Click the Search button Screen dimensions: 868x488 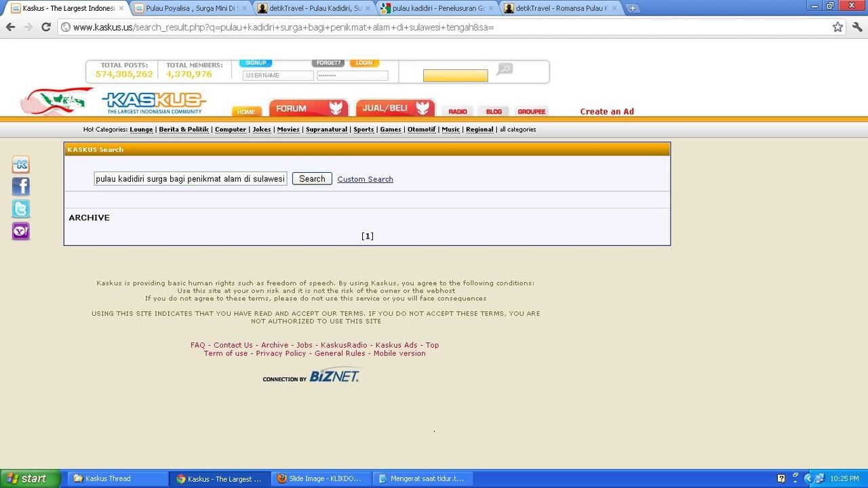pos(312,179)
